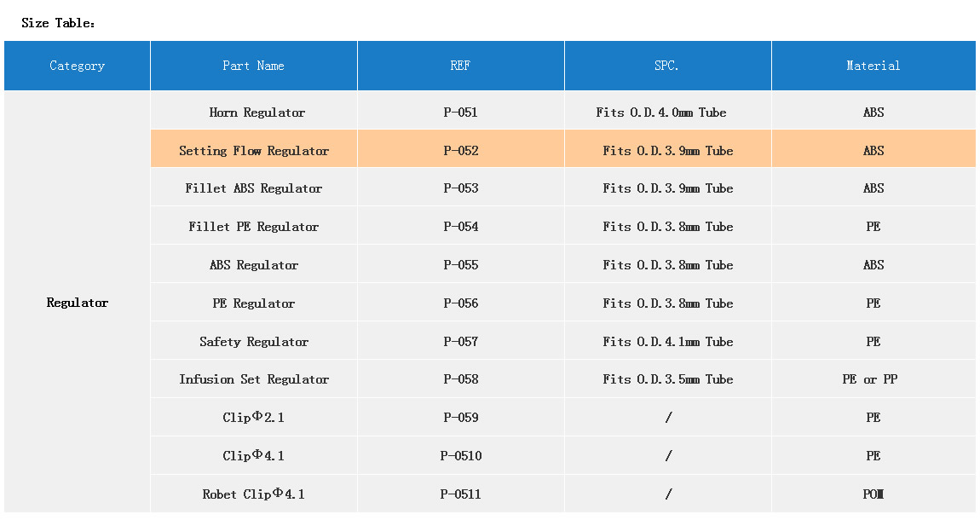Click reference code P-0510
The image size is (980, 520).
click(x=460, y=456)
